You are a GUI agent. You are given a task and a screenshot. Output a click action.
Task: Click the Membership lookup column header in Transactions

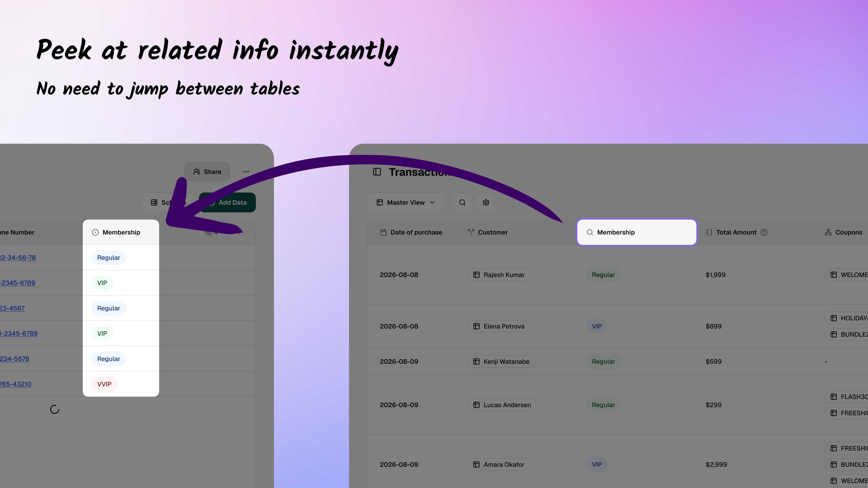(x=637, y=232)
